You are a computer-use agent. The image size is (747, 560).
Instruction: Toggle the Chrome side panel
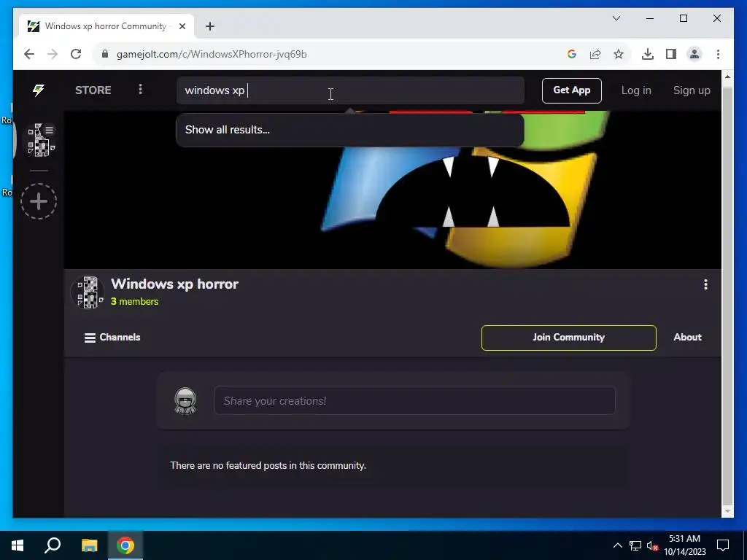point(671,54)
